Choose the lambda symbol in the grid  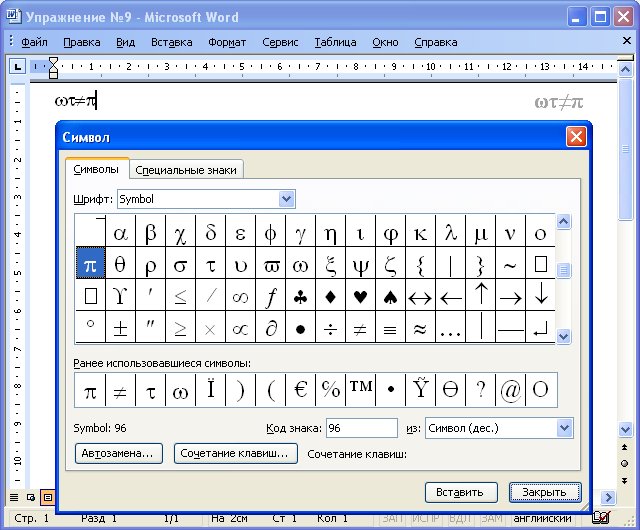[451, 231]
